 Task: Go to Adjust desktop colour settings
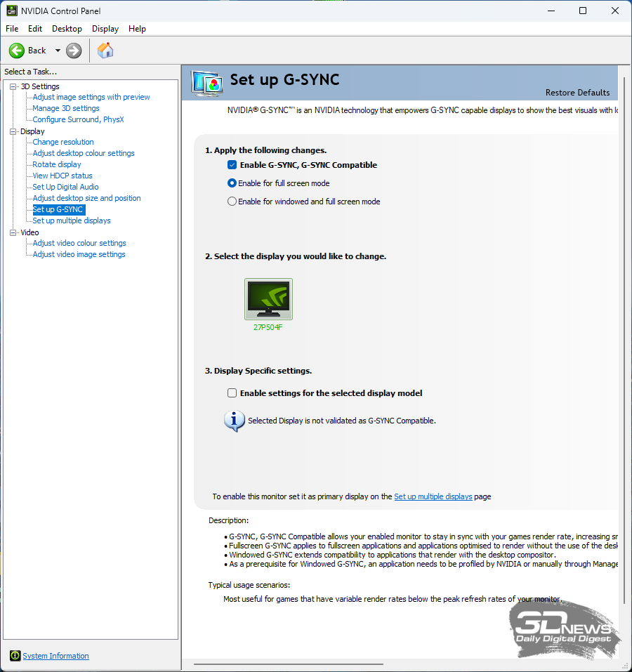click(x=84, y=153)
